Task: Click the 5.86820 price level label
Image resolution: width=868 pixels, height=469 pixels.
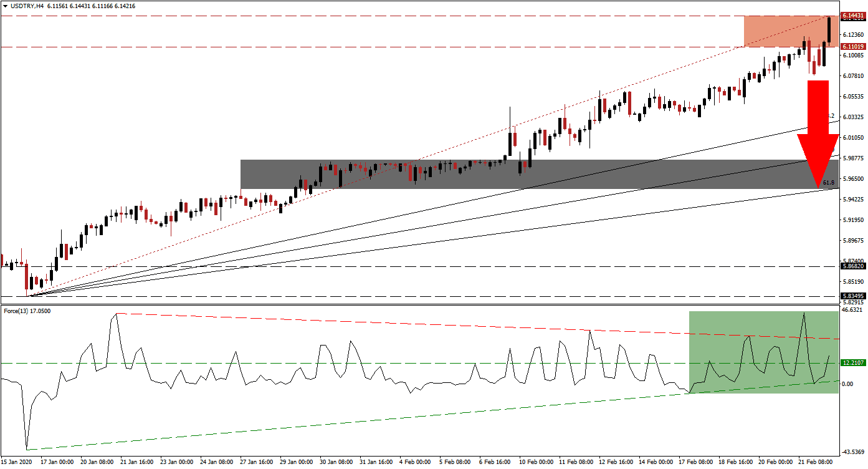Action: tap(852, 265)
